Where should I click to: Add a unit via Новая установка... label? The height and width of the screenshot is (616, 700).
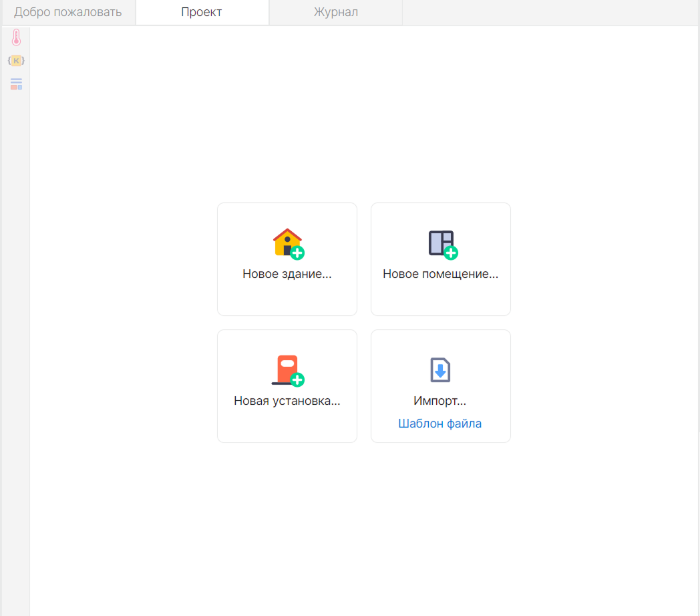(287, 401)
